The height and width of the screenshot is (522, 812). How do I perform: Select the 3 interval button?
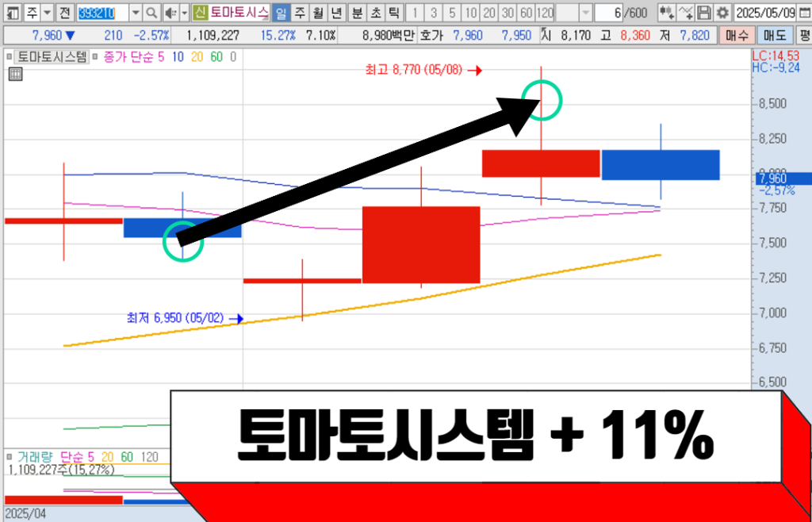[434, 12]
